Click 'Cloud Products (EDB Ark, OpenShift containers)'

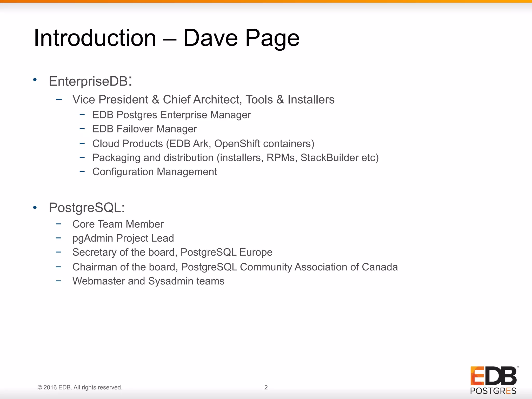[203, 143]
